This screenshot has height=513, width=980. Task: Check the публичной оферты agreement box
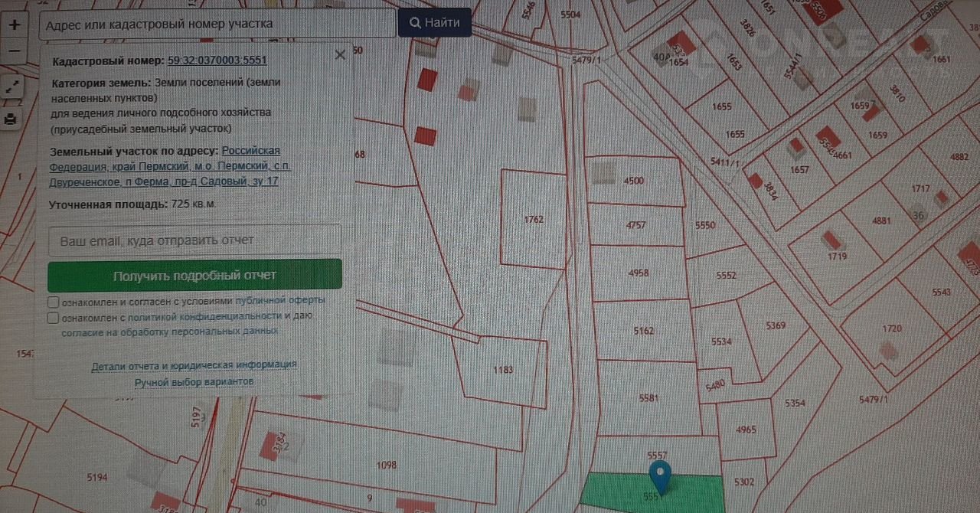click(54, 301)
